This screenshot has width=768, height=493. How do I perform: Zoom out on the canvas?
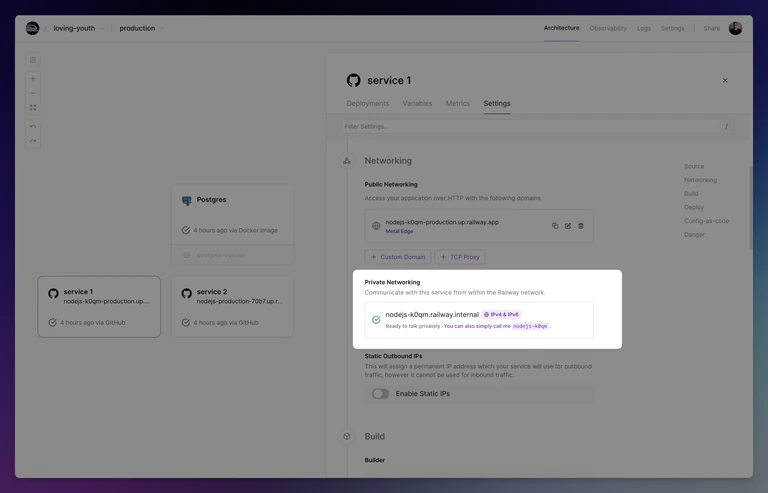pos(33,93)
